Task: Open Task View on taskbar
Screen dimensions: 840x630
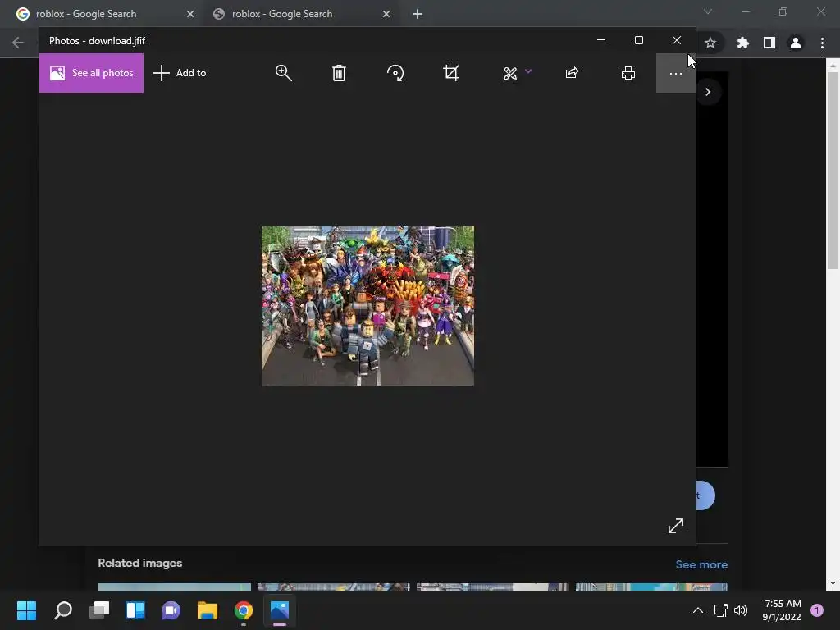Action: (99, 610)
